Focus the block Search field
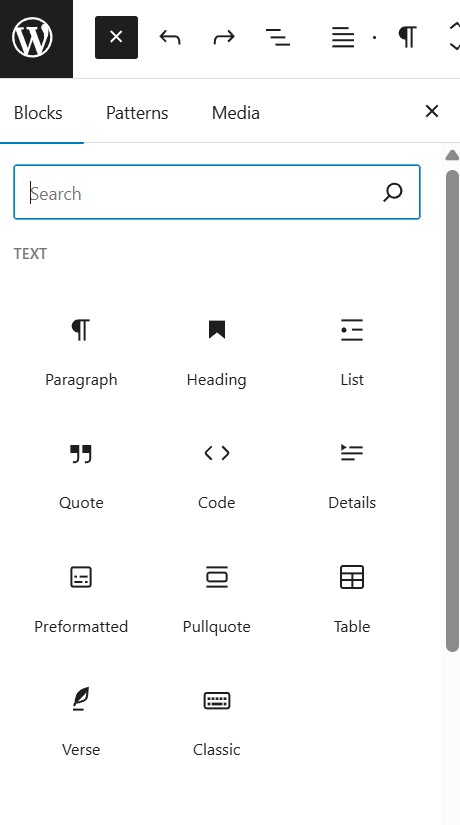This screenshot has height=825, width=460. click(x=217, y=193)
